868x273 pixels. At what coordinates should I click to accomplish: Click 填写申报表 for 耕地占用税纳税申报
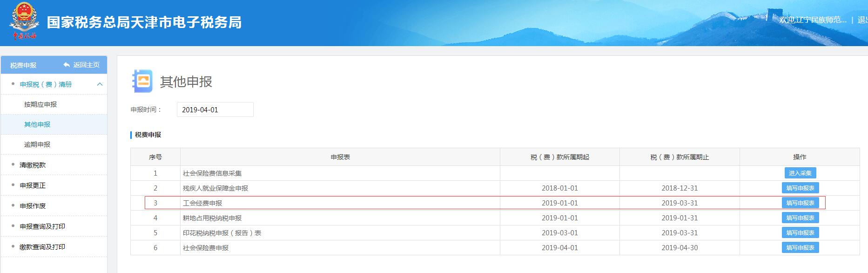pyautogui.click(x=800, y=218)
